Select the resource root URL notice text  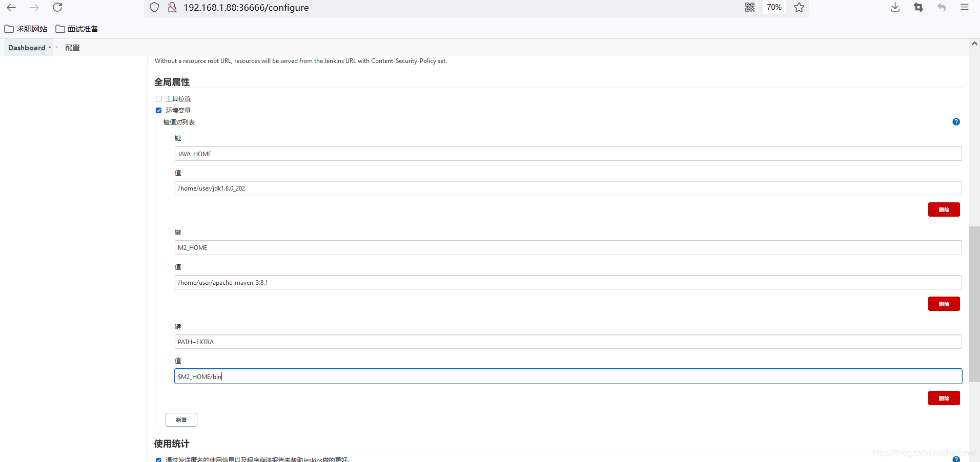(301, 61)
